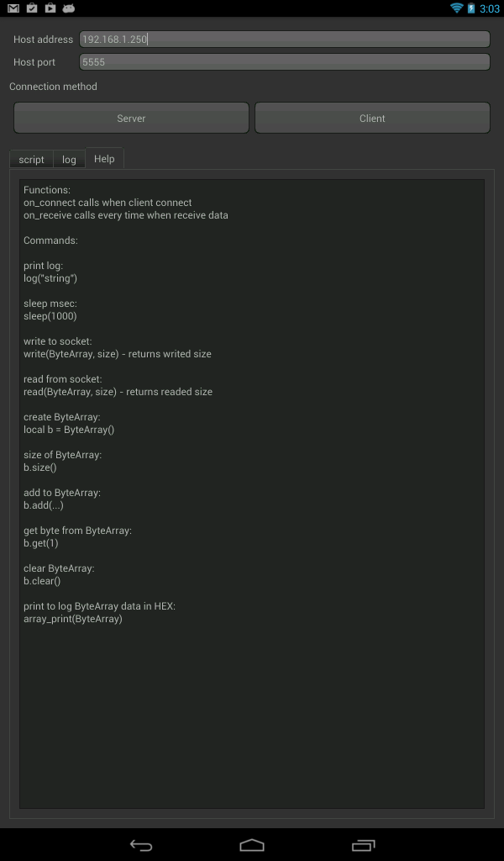Open the recent apps navigation icon
This screenshot has width=504, height=861.
point(364,845)
